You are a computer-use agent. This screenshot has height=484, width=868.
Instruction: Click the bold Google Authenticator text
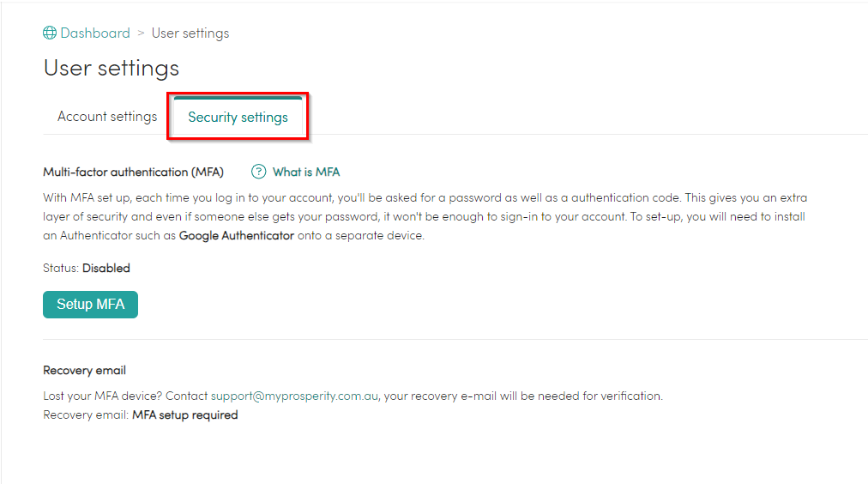[x=236, y=236]
